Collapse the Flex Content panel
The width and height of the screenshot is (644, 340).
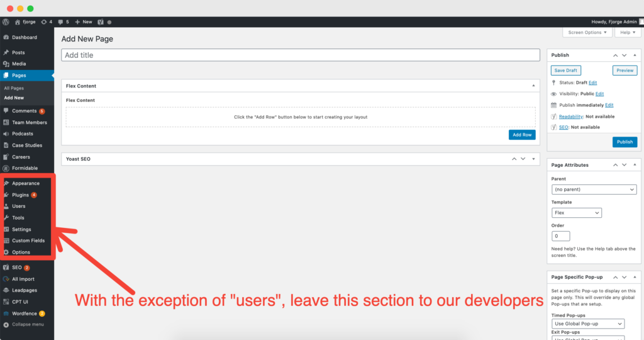(x=533, y=86)
